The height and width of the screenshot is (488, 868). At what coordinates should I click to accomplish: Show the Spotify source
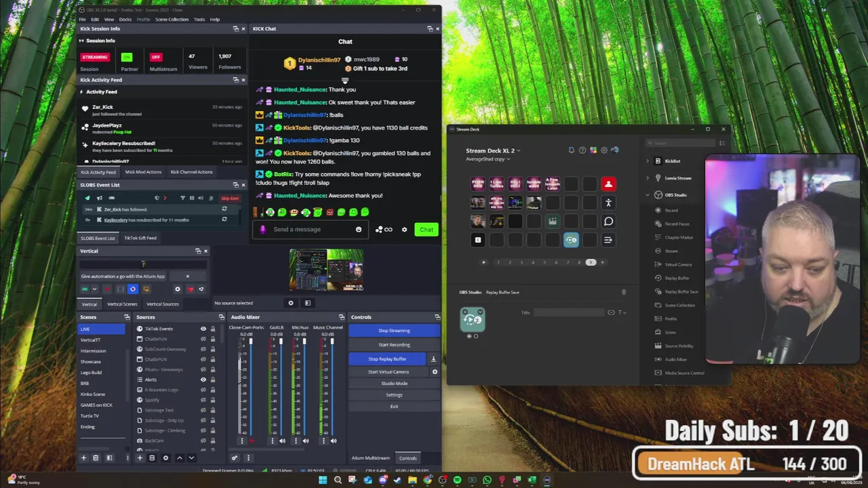(203, 400)
